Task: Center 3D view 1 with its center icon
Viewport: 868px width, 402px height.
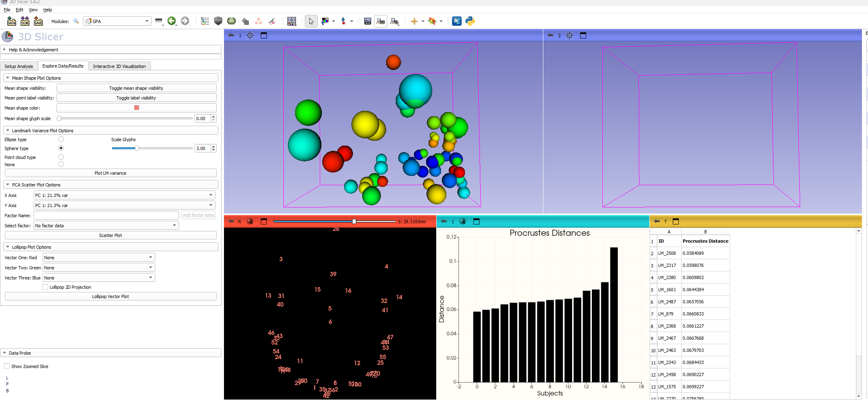Action: coord(250,36)
